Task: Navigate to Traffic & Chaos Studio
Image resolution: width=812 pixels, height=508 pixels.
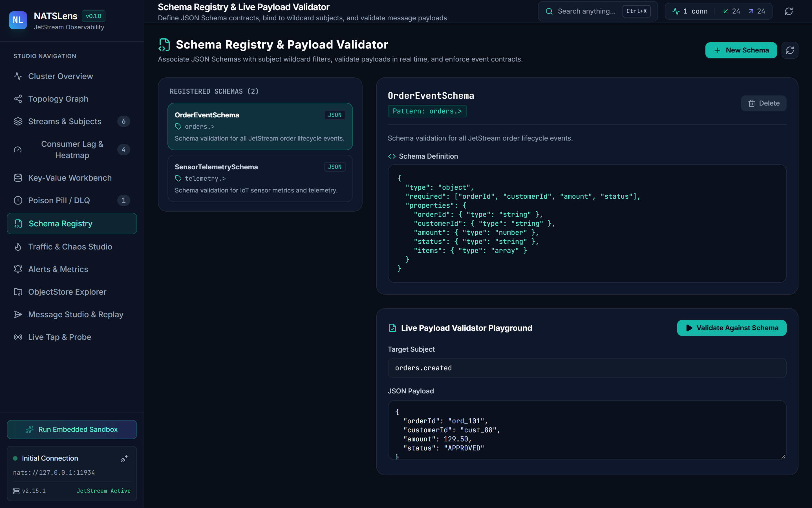Action: point(72,247)
